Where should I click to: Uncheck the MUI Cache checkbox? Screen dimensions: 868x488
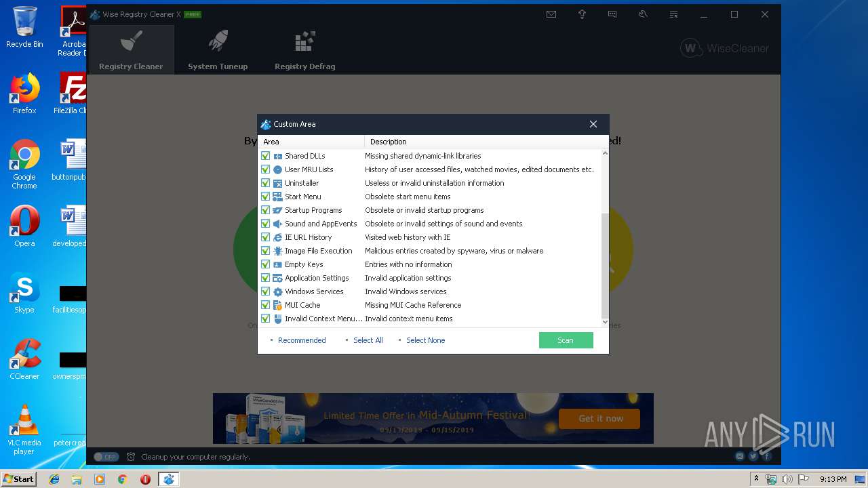pos(266,305)
